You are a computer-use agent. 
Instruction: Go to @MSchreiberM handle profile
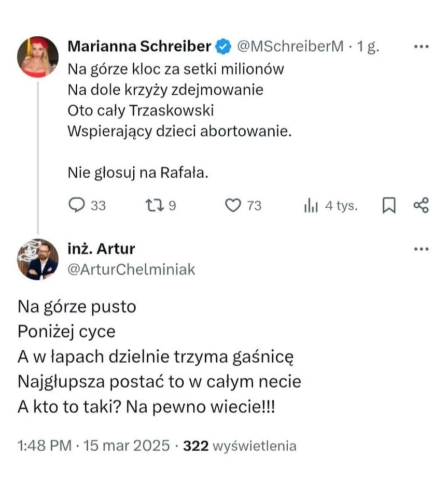click(290, 47)
